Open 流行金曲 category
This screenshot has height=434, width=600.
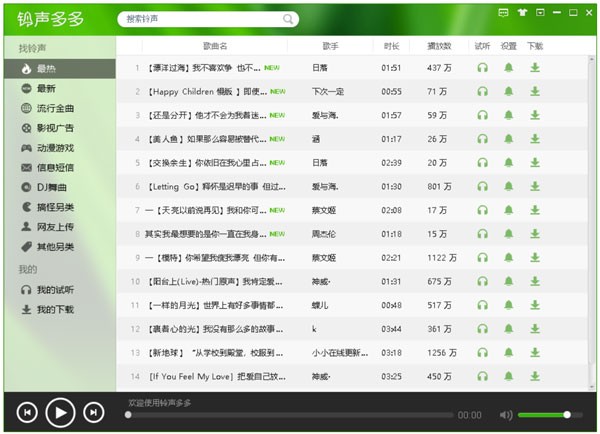[x=55, y=108]
